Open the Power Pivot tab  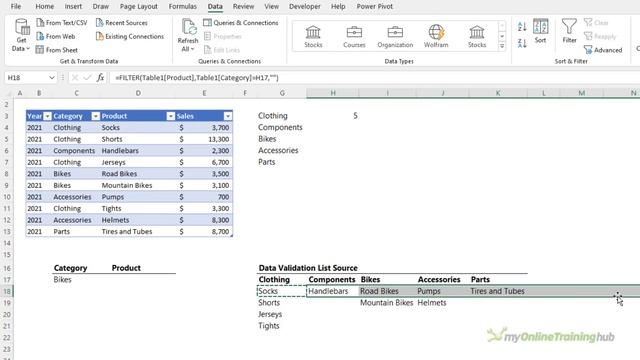coord(375,7)
